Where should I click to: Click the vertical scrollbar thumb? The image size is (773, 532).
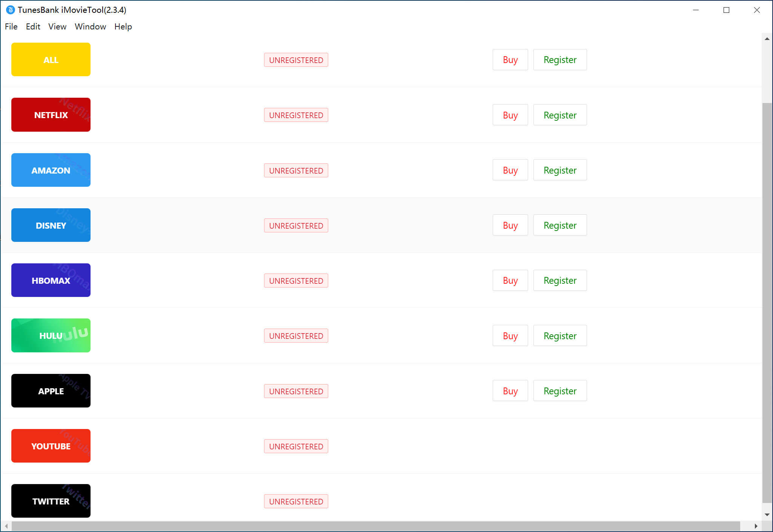[767, 303]
